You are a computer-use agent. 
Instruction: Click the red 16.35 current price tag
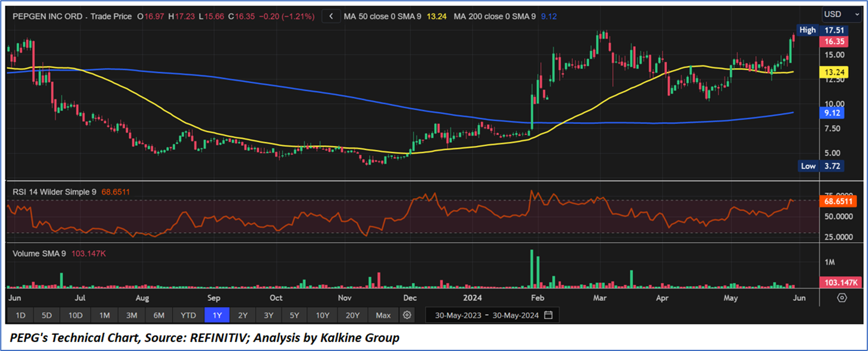[x=833, y=42]
